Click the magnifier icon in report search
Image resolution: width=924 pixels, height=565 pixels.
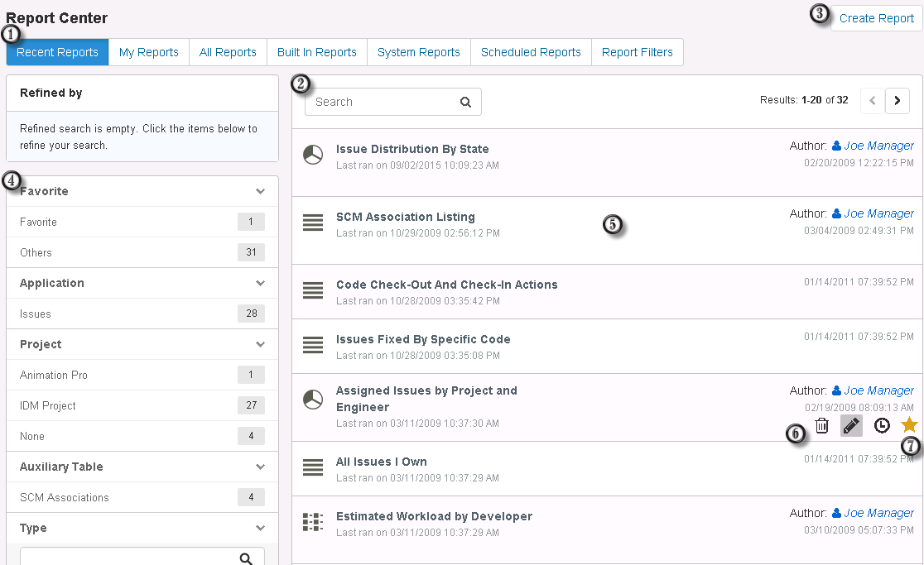click(x=465, y=102)
